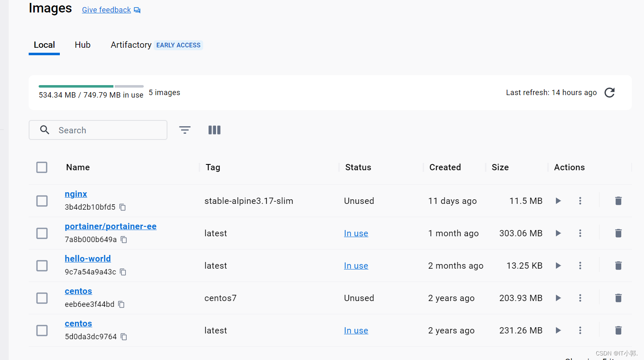The height and width of the screenshot is (360, 644).
Task: Open the filter options icon
Action: point(185,130)
